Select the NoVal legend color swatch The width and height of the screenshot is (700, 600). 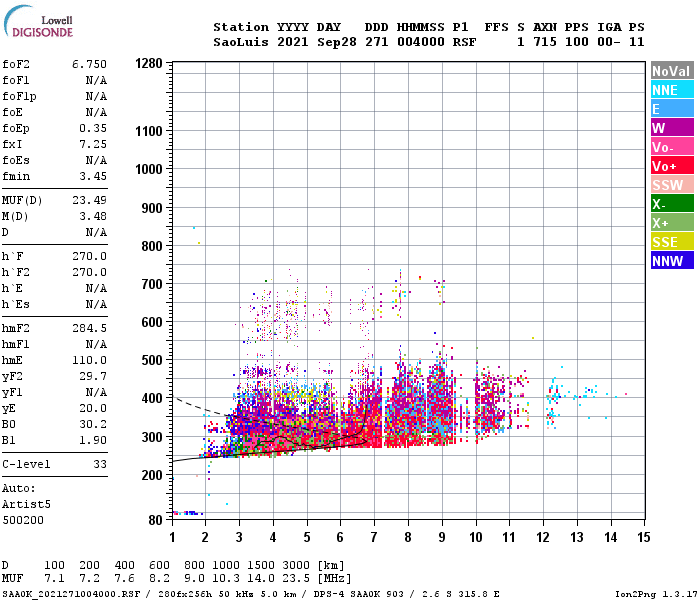coord(672,71)
